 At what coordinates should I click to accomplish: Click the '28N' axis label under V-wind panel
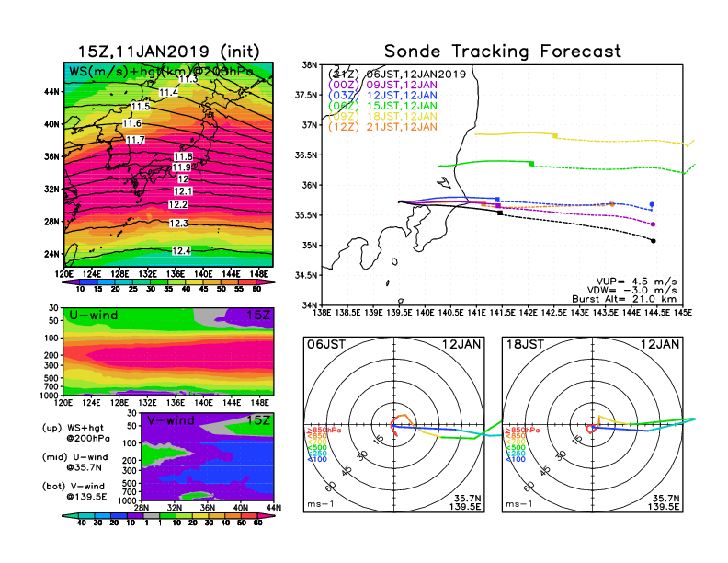[x=141, y=508]
